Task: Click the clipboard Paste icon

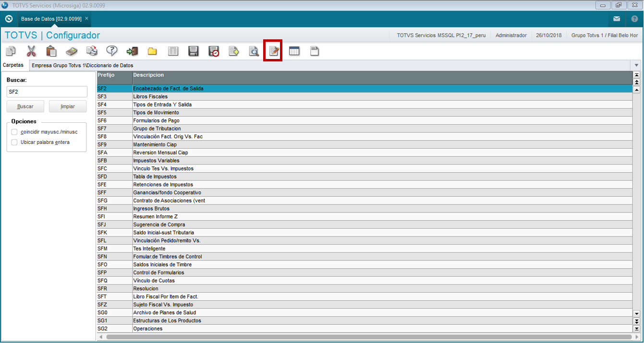Action: tap(51, 51)
